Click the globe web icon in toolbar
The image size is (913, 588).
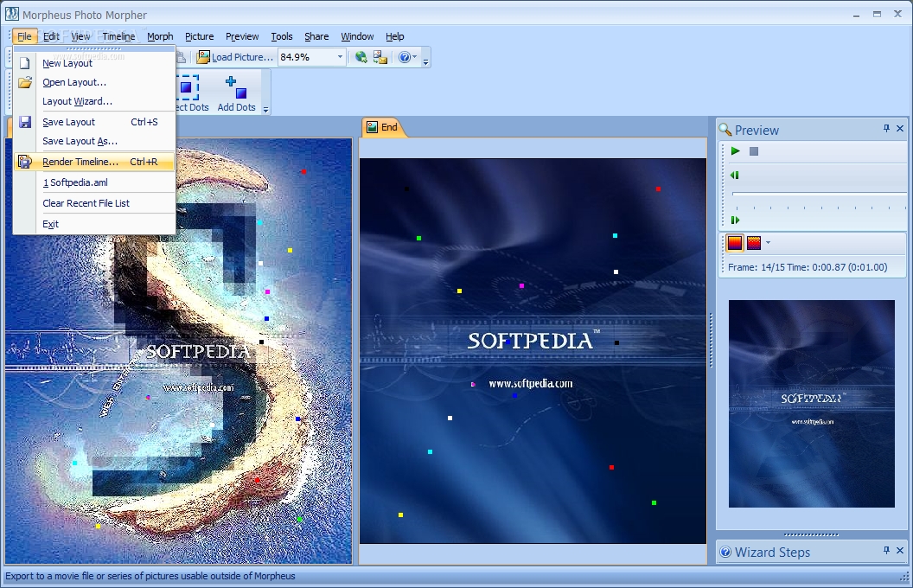(361, 57)
